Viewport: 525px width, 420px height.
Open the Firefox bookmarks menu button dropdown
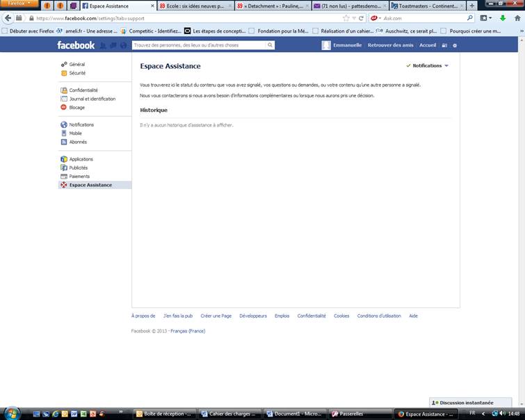point(486,18)
